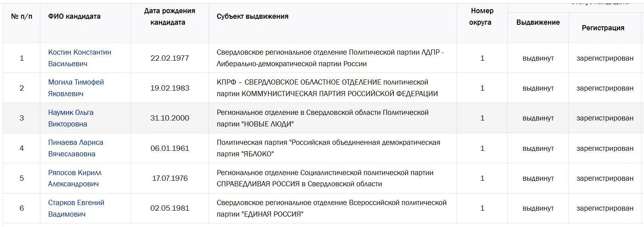The height and width of the screenshot is (227, 644).
Task: Click the КПРФ nomination subject cell
Action: [333, 88]
